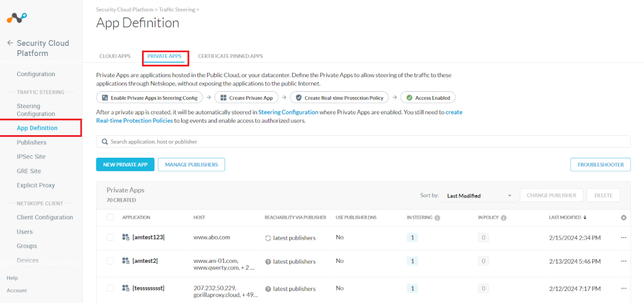The image size is (644, 303).
Task: Click the Last Modified sort arrow icon
Action: 586,218
